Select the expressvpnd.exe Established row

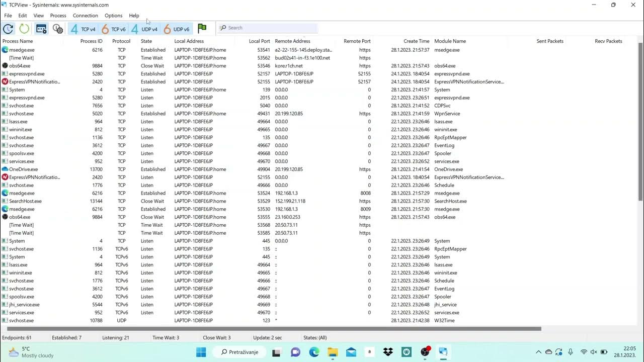(319, 74)
